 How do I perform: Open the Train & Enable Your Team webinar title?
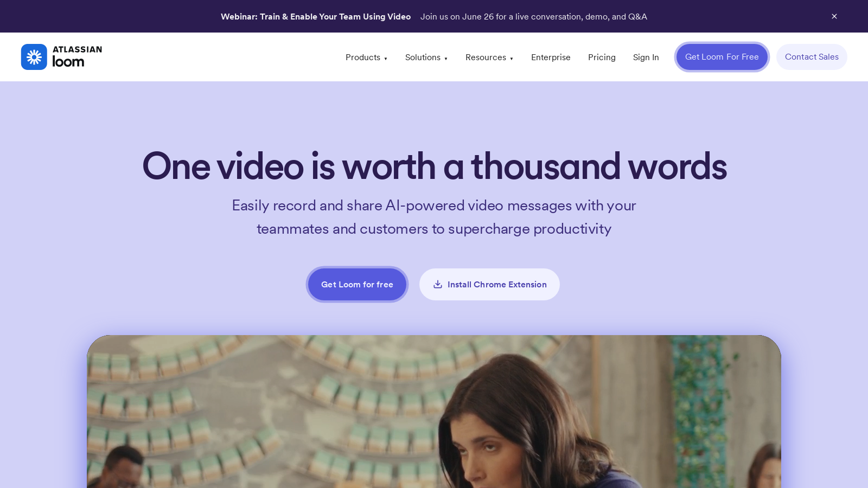click(x=315, y=17)
